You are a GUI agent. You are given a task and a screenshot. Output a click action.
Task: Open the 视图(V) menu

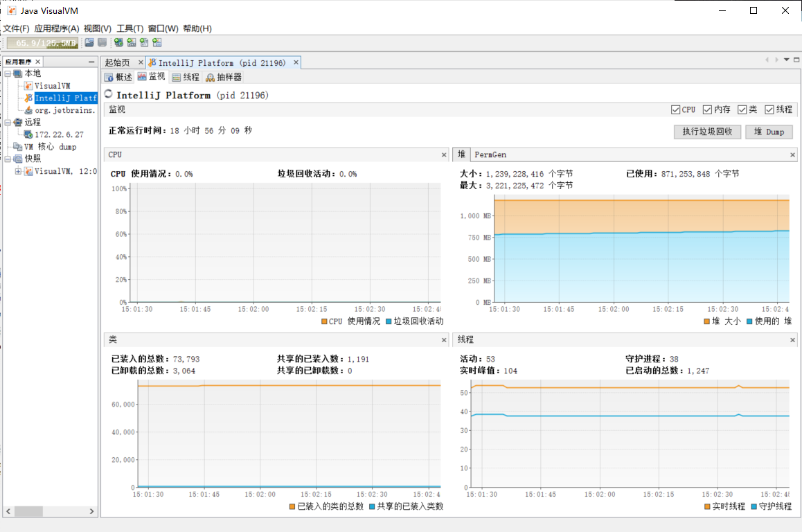[x=98, y=28]
